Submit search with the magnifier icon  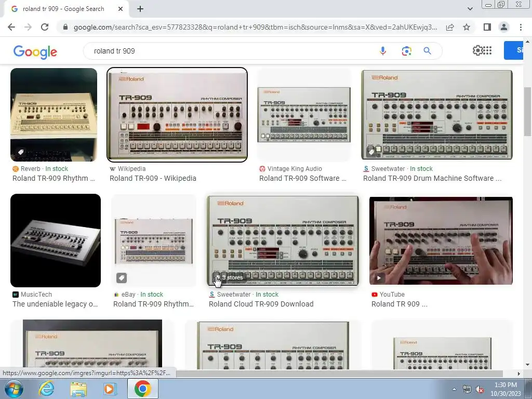click(x=427, y=51)
